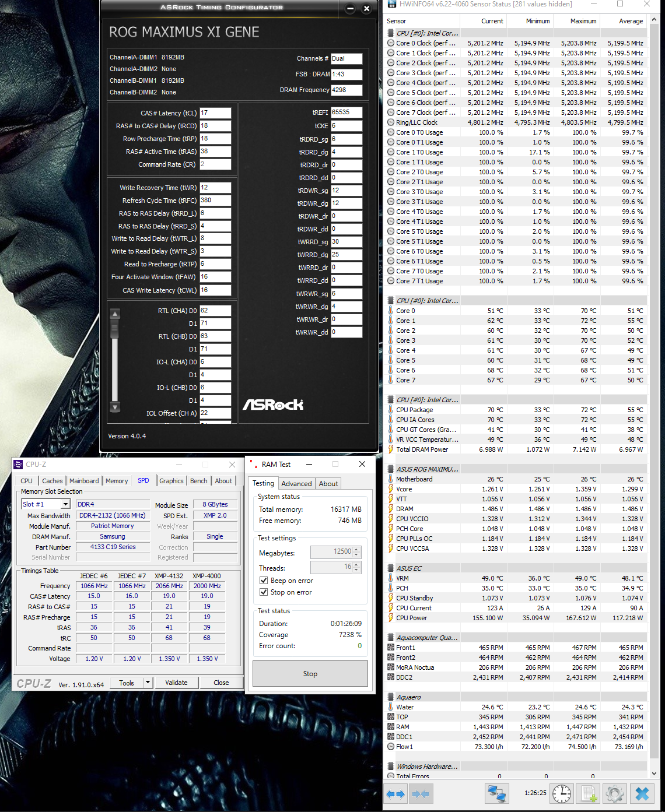Open Advanced tab in RAM Test
The height and width of the screenshot is (812, 665).
coord(296,484)
